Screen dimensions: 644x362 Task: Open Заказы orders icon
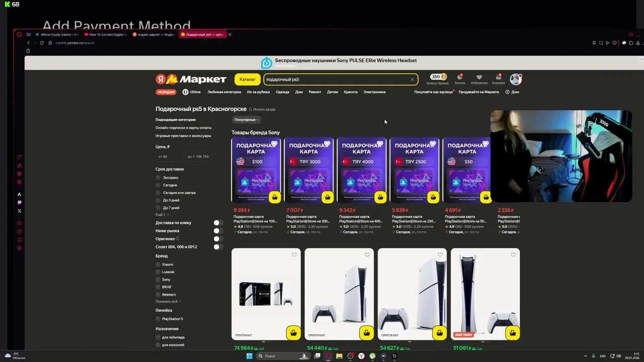[460, 79]
